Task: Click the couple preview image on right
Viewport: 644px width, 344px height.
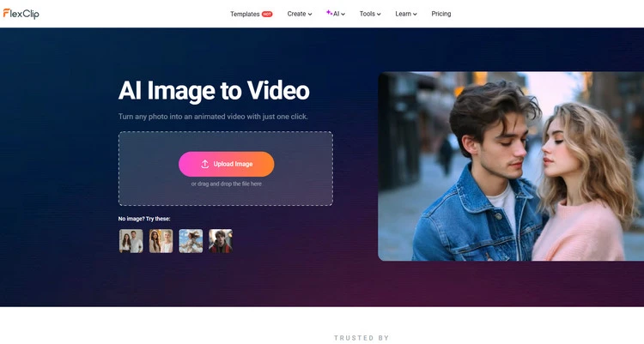Action: [511, 166]
